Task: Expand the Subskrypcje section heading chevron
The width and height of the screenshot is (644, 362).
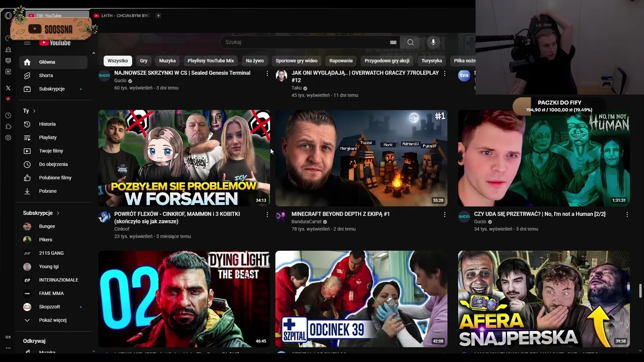Action: click(58, 213)
